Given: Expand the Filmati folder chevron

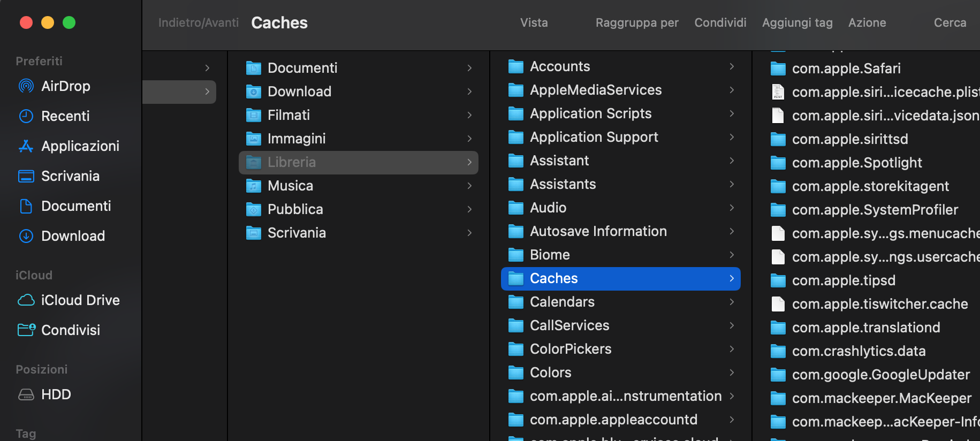Looking at the screenshot, I should 469,115.
